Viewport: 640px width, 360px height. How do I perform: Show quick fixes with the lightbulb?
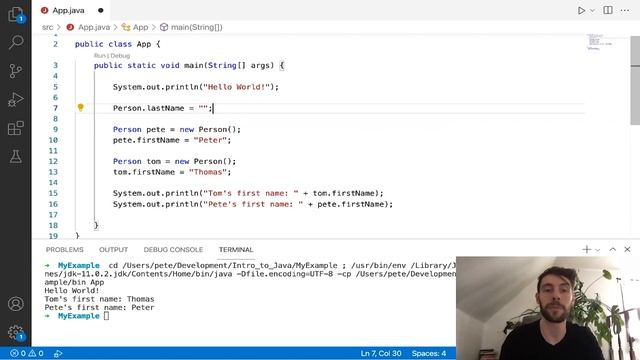click(x=80, y=107)
